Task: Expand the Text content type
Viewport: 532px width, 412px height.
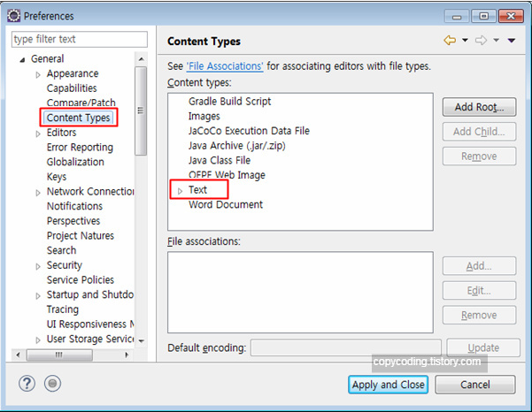Action: coord(181,190)
